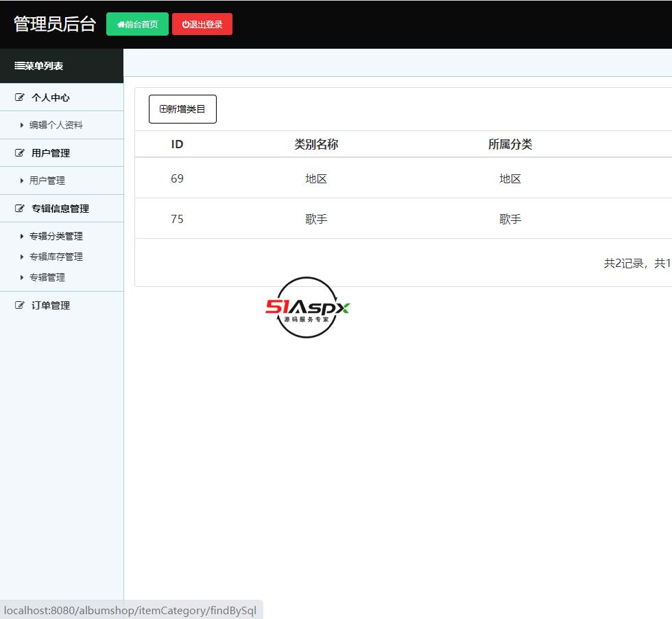Click the 类别名称 column header
This screenshot has height=619, width=672.
click(x=316, y=144)
